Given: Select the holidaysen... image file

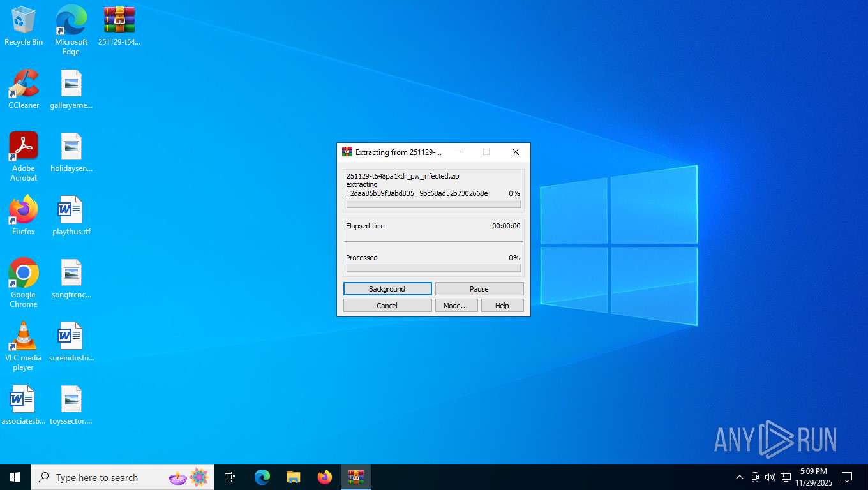Looking at the screenshot, I should (x=71, y=152).
